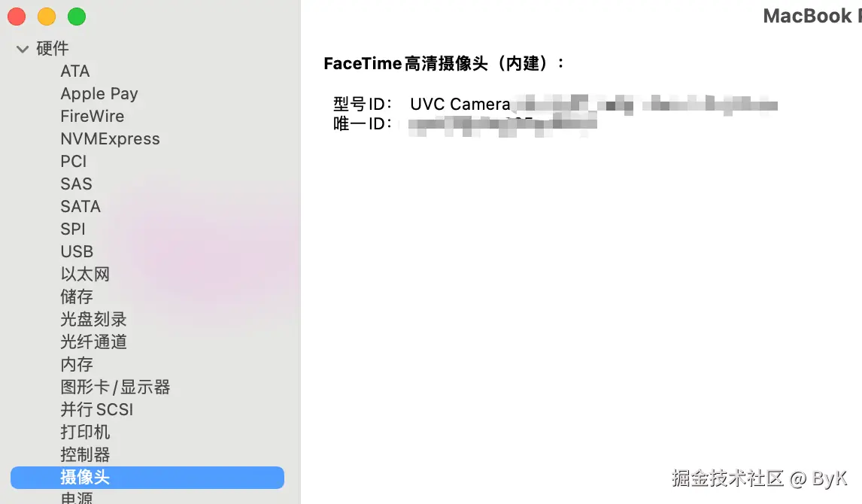Choose SAS from the hardware list
The width and height of the screenshot is (862, 504).
point(77,184)
